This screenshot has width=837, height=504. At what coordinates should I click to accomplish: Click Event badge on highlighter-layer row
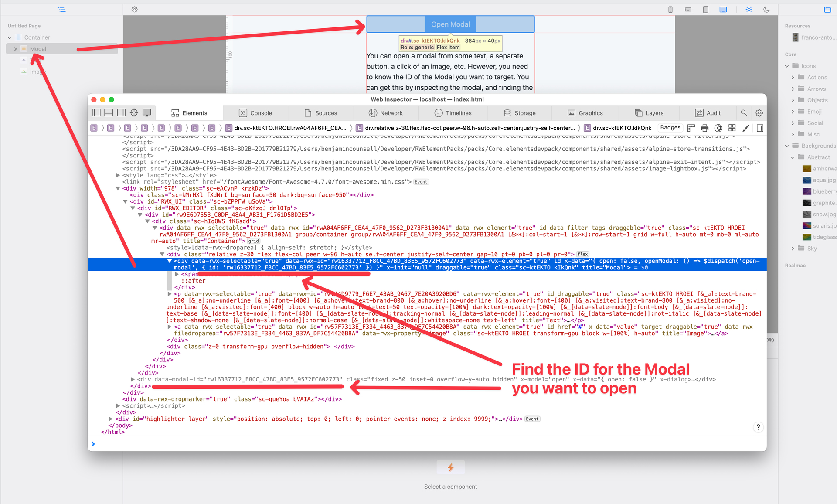tap(532, 419)
